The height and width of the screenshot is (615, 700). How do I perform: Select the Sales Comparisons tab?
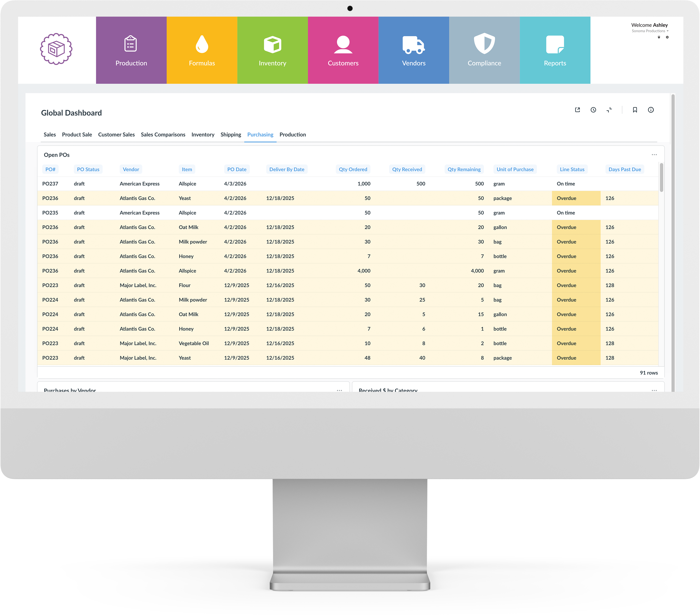pos(163,135)
